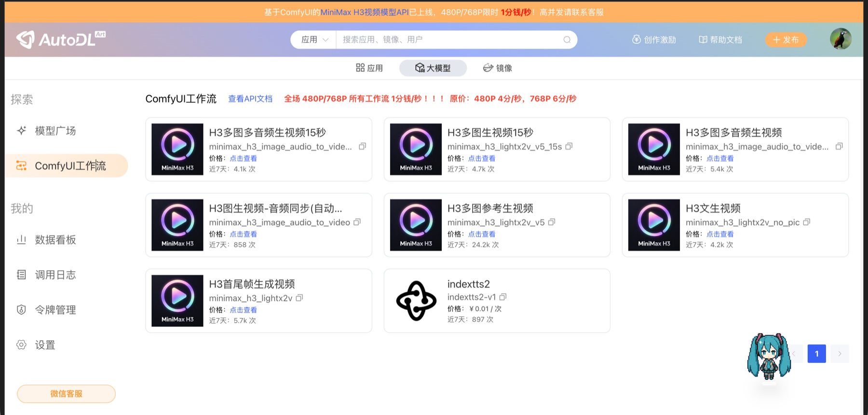Open H3多图参考生视频 card thumbnail
868x415 pixels.
pyautogui.click(x=416, y=225)
